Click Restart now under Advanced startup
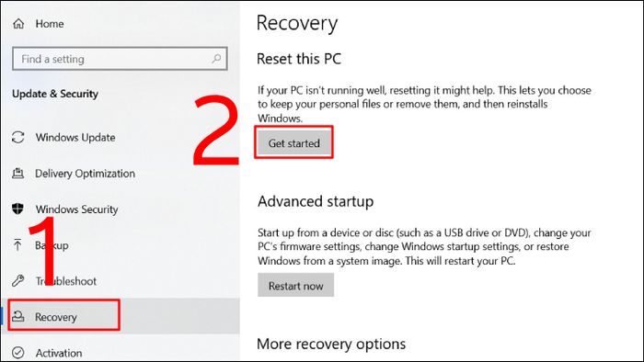644x362 pixels. click(x=295, y=286)
